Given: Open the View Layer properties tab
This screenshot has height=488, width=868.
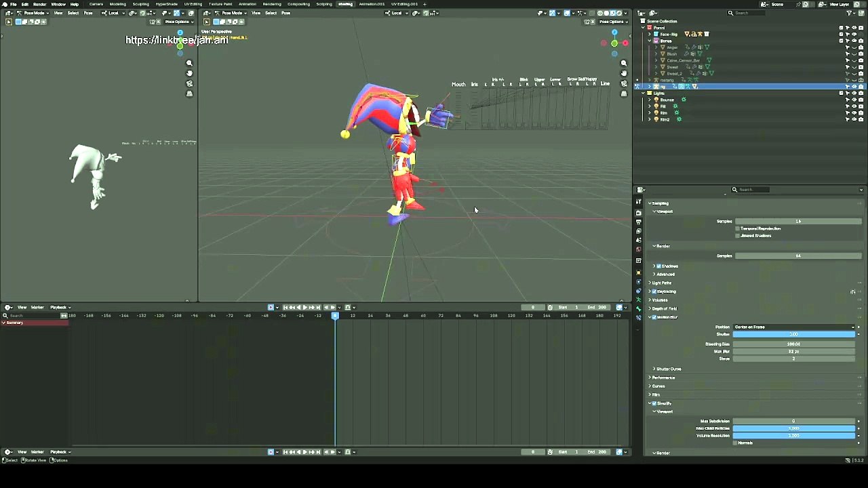Looking at the screenshot, I should point(638,231).
